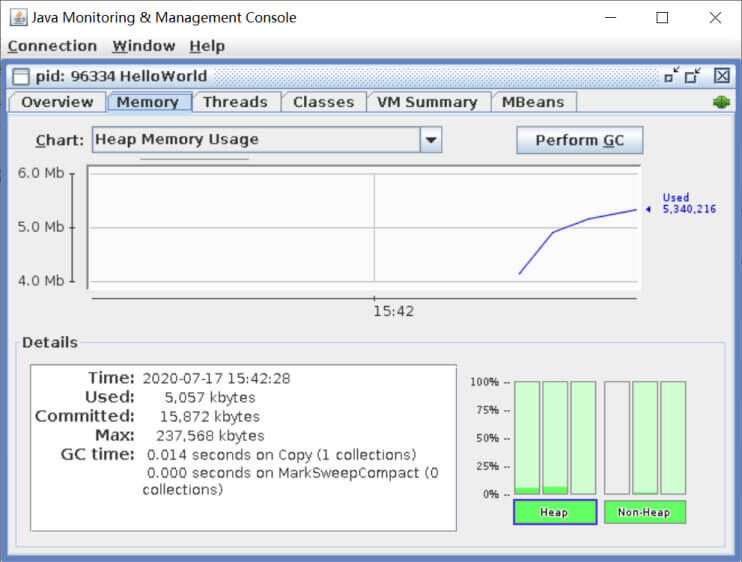Click the green connection status icon
This screenshot has width=742, height=562.
click(721, 102)
